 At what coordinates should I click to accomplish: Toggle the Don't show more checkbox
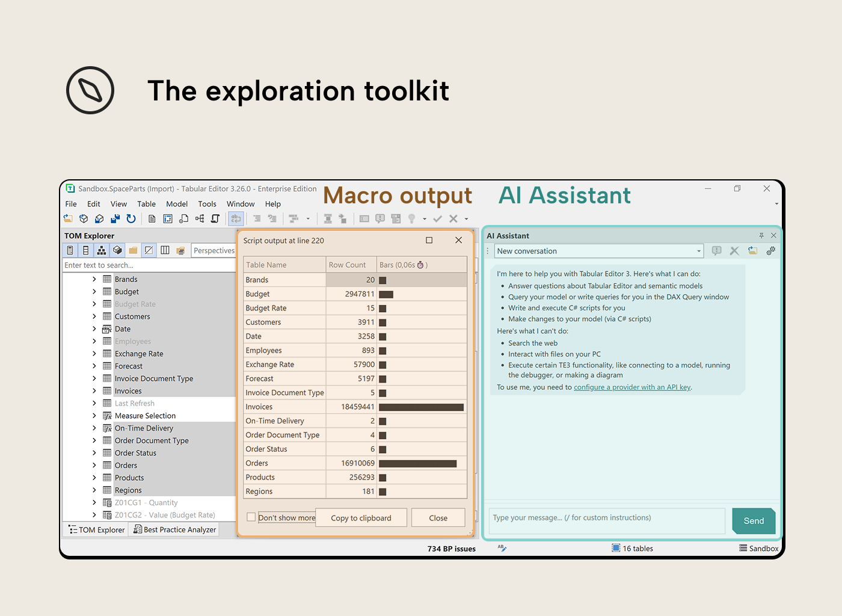click(x=251, y=517)
